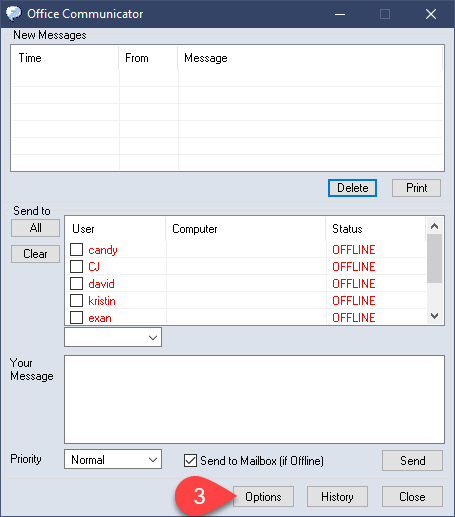Click the Print button
Viewport: 455px width, 517px height.
416,188
